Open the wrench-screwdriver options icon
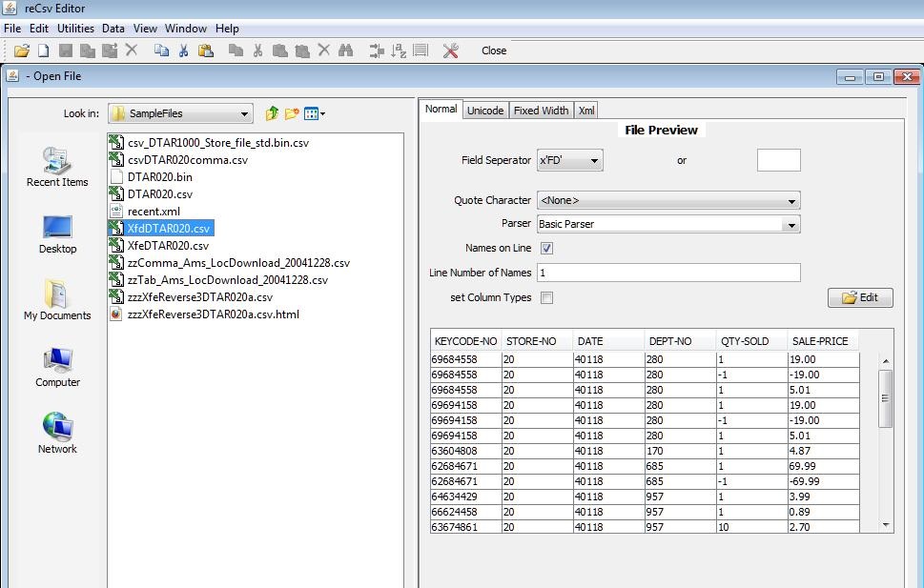Image resolution: width=924 pixels, height=588 pixels. (451, 51)
